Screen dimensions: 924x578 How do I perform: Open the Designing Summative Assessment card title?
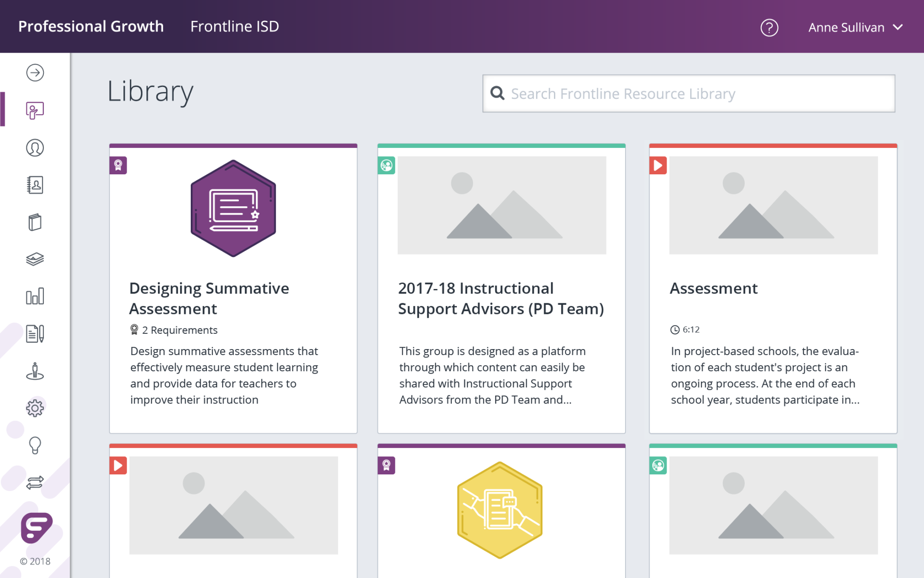(x=209, y=298)
